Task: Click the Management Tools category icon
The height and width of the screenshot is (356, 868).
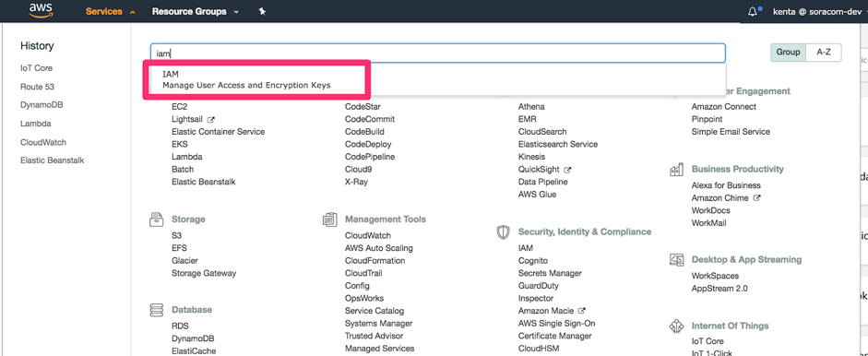Action: coord(329,220)
